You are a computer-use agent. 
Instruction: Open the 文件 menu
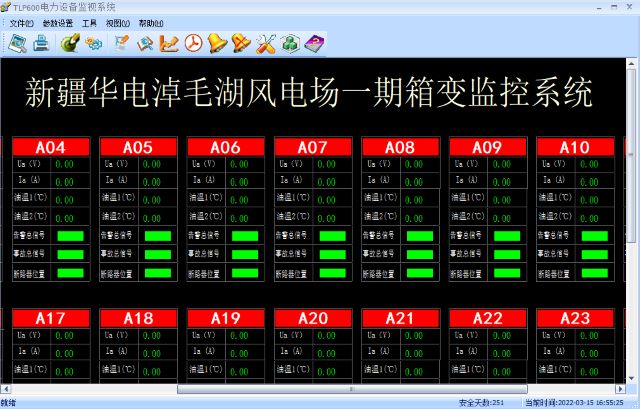pos(22,22)
